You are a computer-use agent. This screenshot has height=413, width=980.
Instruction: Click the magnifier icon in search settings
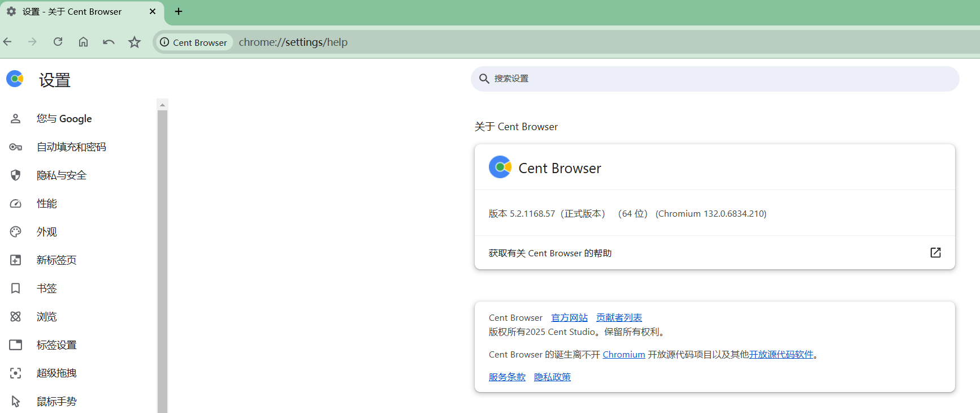[484, 79]
